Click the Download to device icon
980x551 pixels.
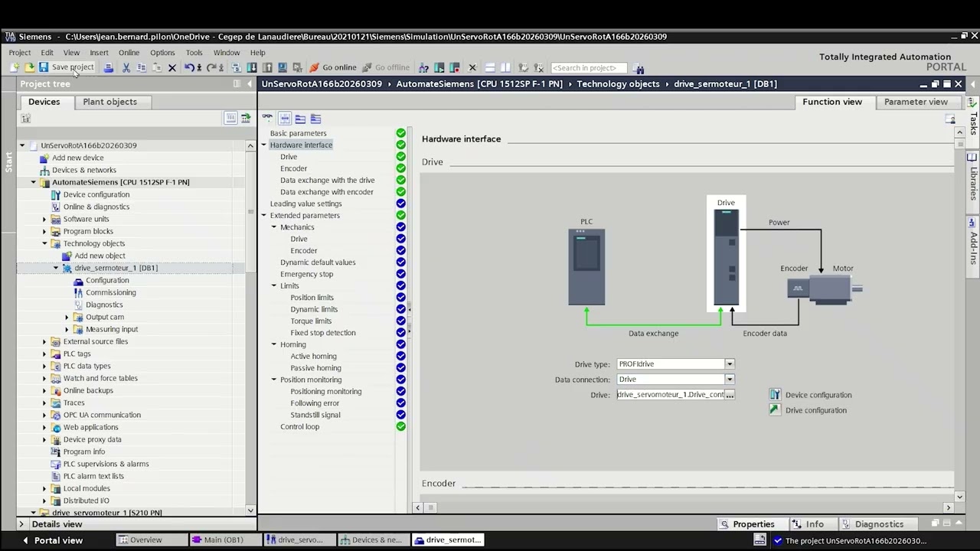click(x=252, y=67)
